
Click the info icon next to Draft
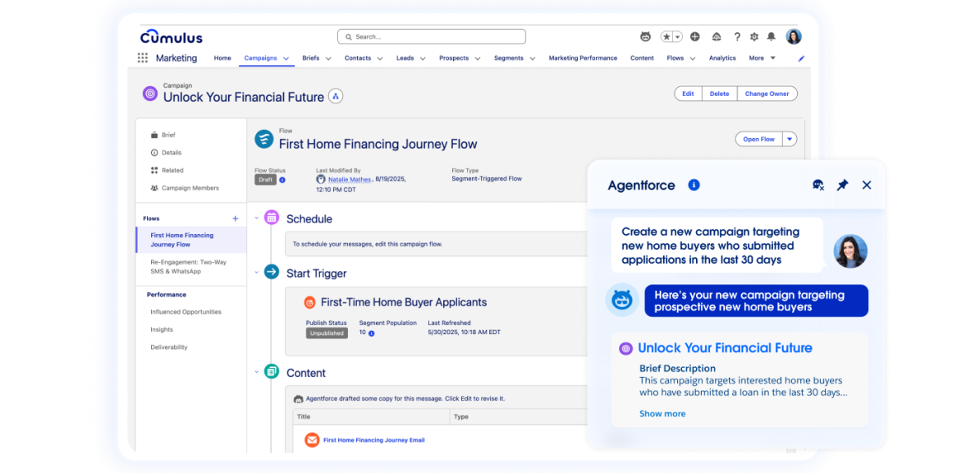point(282,180)
